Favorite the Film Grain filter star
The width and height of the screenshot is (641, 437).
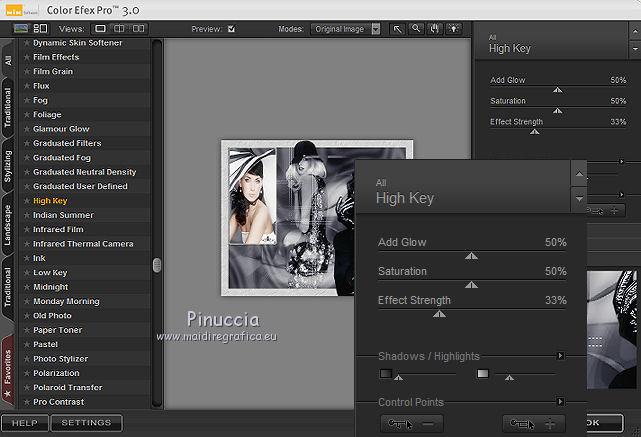[x=25, y=71]
